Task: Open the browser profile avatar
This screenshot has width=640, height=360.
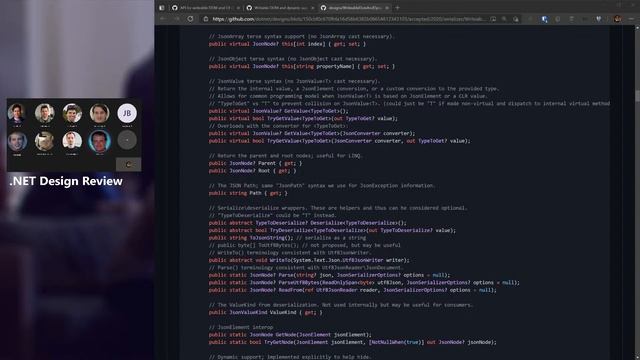Action: 618,19
